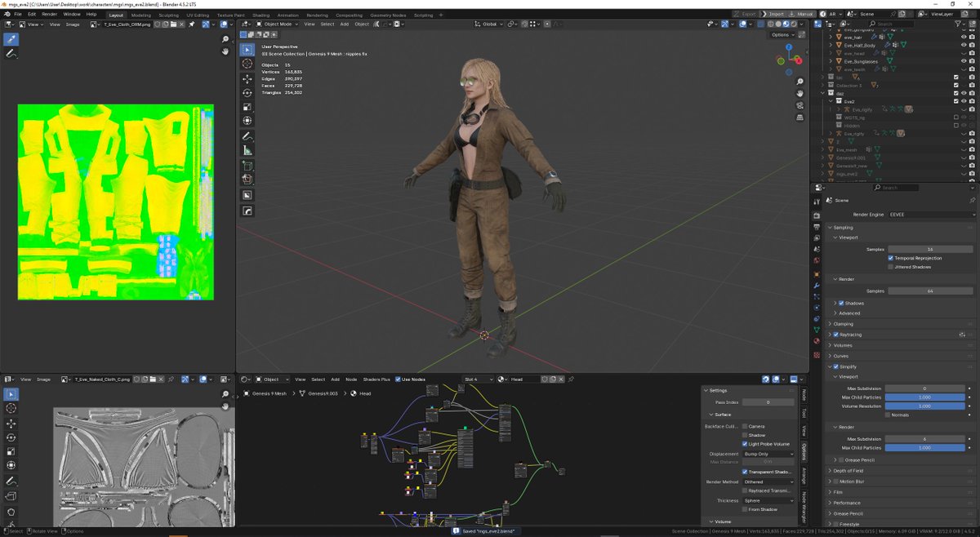Switch to the Shading workspace tab
Viewport: 980px width, 537px height.
261,15
